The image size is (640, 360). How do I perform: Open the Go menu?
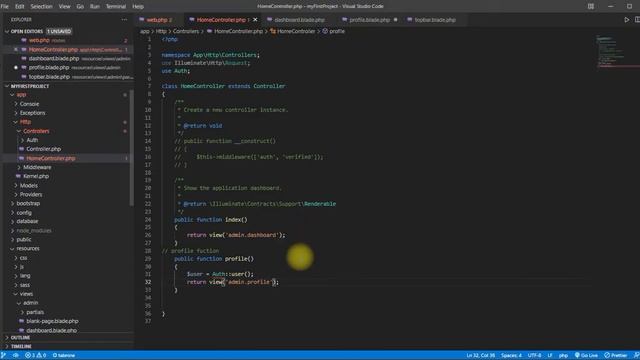[80, 6]
